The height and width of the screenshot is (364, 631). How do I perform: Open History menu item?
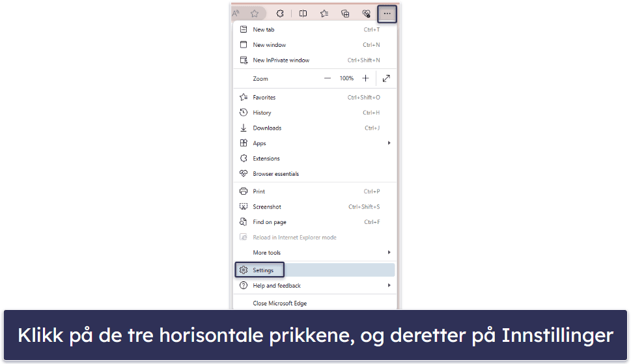pyautogui.click(x=315, y=113)
